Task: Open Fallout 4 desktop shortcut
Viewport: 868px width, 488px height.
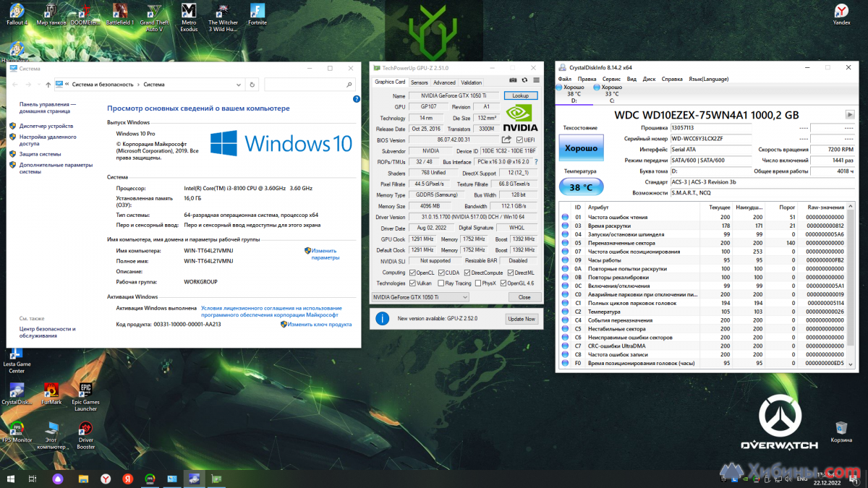Action: (16, 14)
